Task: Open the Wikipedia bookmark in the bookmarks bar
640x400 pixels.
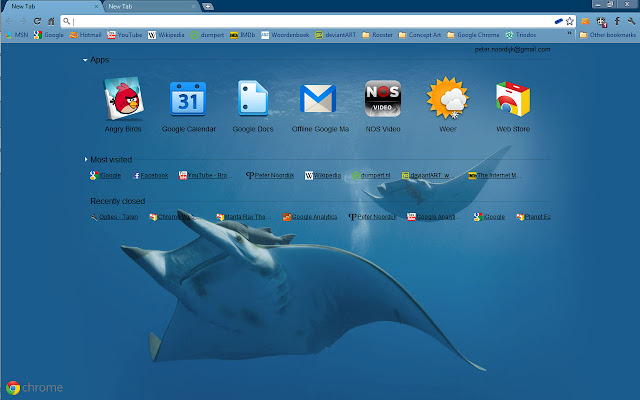Action: 166,35
